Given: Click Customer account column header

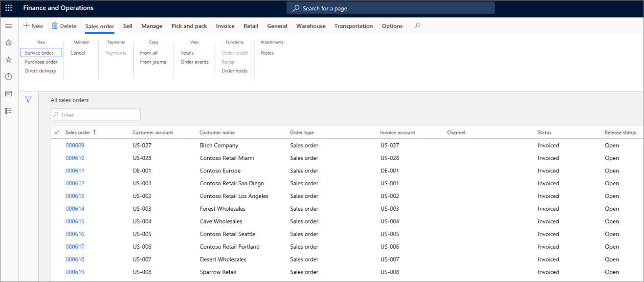Looking at the screenshot, I should coord(153,132).
